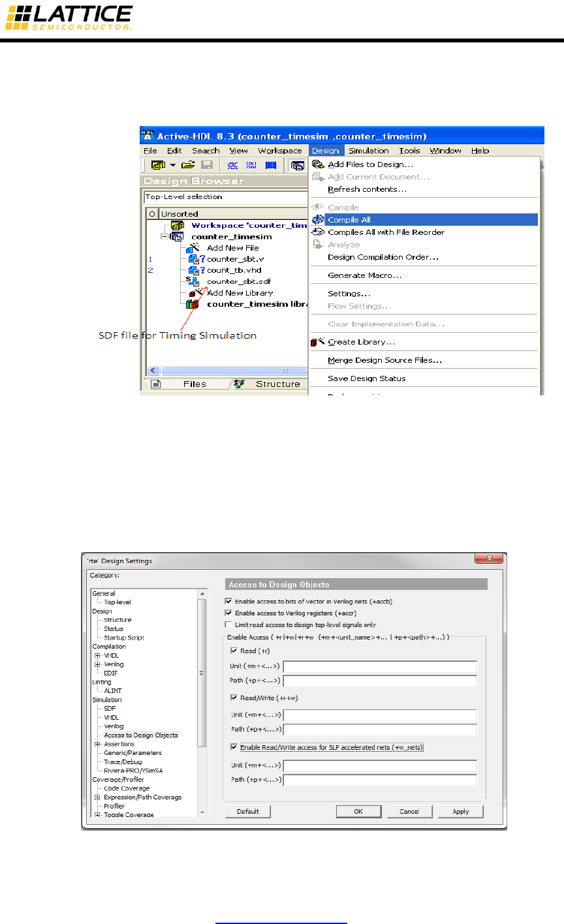Click the Structure tab icon
Screen dimensions: 564x924
(x=239, y=384)
